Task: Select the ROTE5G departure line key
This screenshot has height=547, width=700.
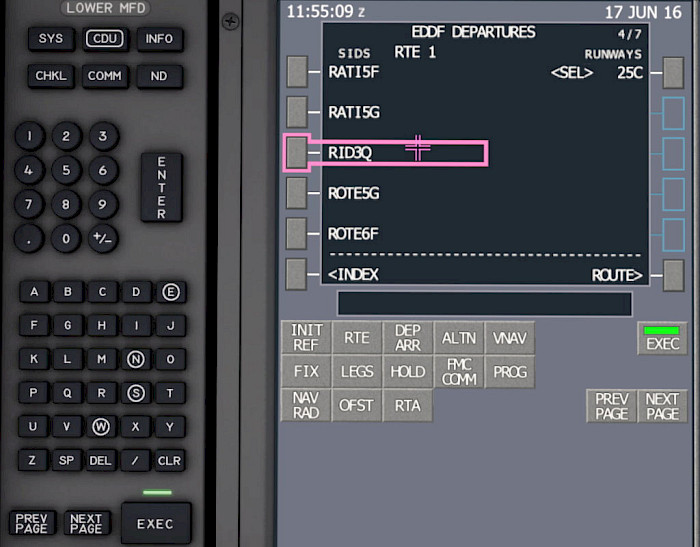Action: click(296, 193)
